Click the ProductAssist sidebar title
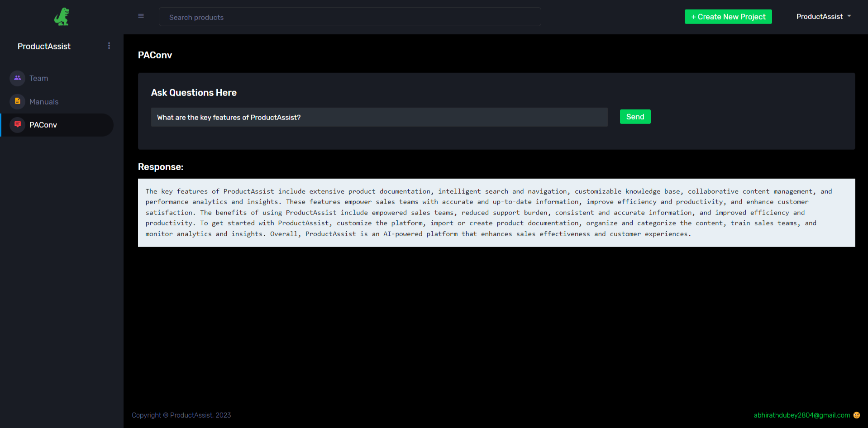 coord(44,46)
